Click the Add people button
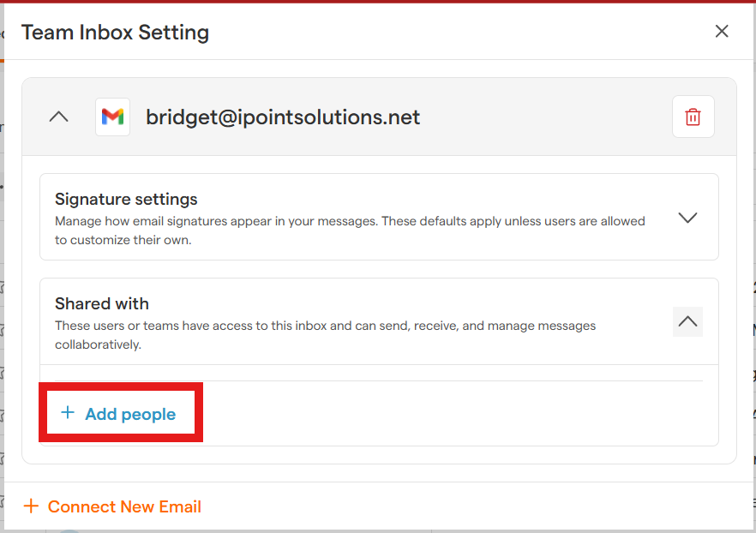The height and width of the screenshot is (533, 756). pos(129,414)
